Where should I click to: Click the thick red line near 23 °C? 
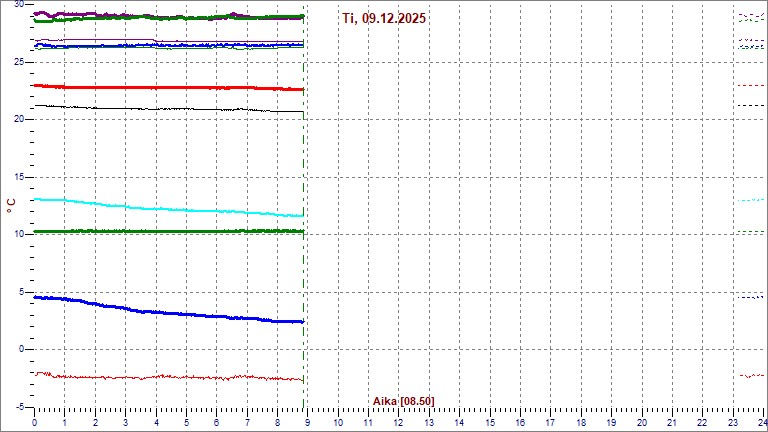click(150, 87)
